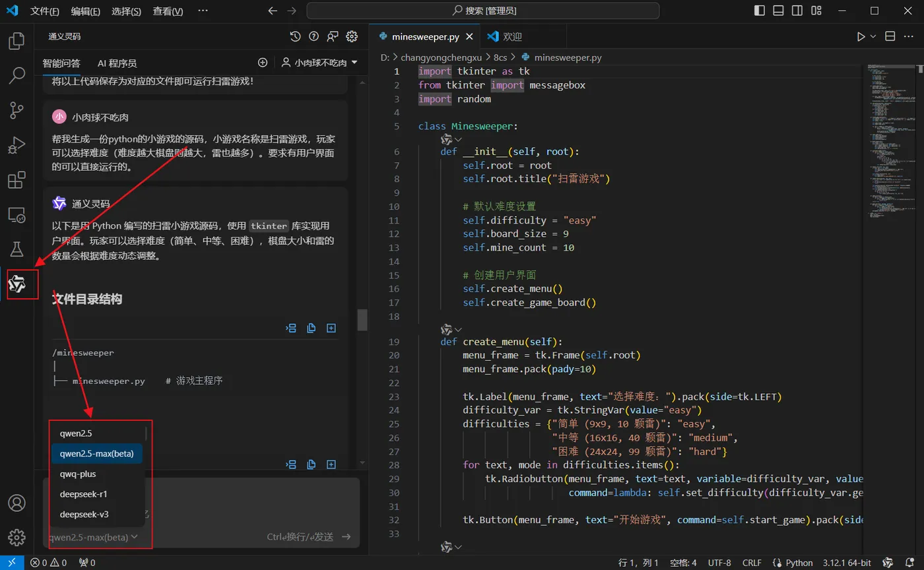
Task: Open the 编辑(E) menu
Action: pos(86,11)
